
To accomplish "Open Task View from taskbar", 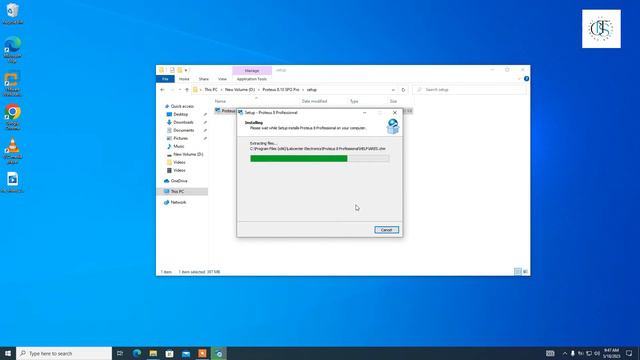I will coord(120,353).
